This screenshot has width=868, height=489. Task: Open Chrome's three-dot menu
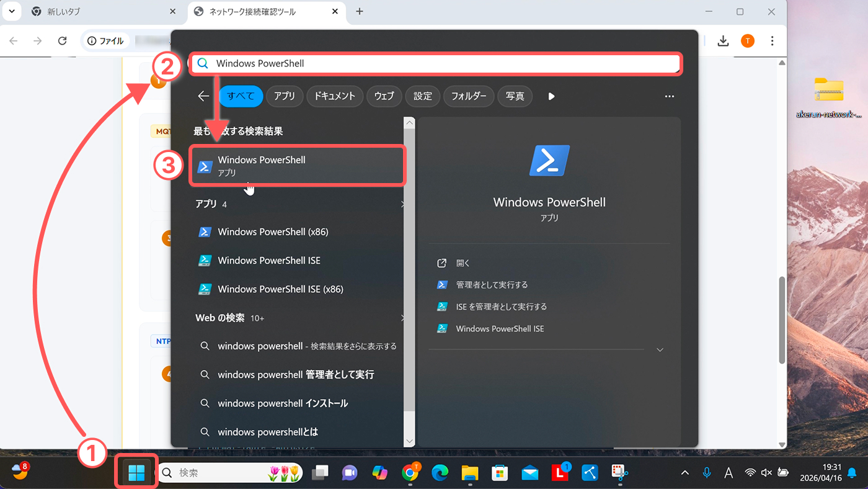(x=773, y=41)
